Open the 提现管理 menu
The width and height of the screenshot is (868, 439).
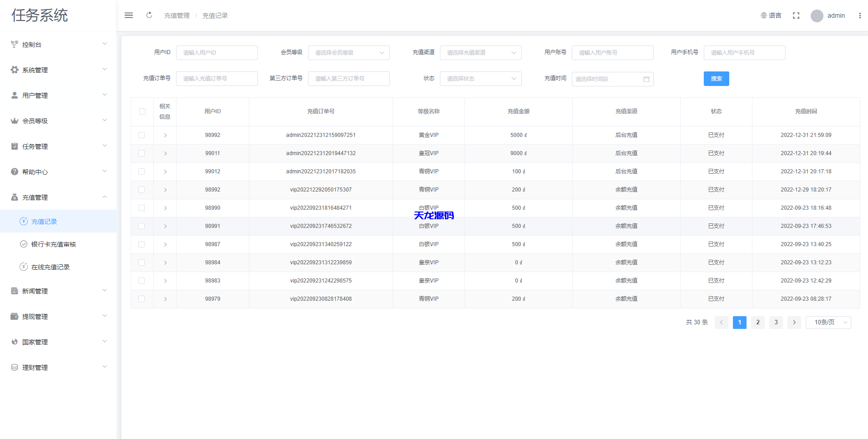tap(58, 316)
